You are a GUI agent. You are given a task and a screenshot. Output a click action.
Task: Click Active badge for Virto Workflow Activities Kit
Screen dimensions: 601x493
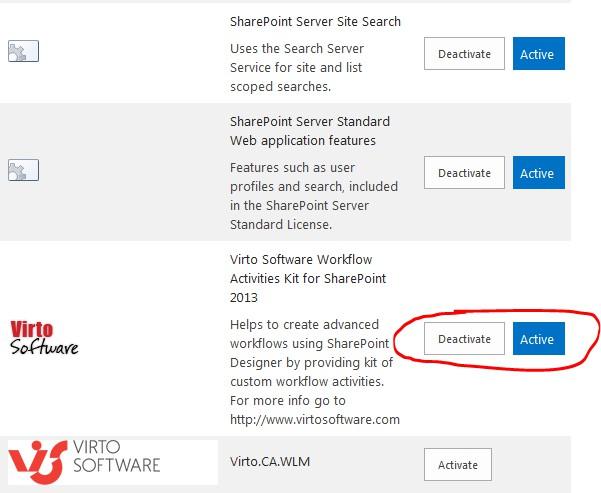(x=539, y=339)
